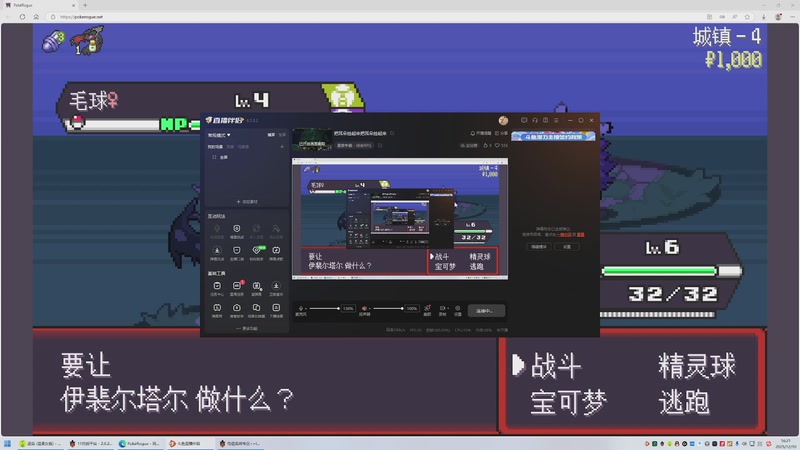
Task: Open download-style icon in second tools row
Action: tap(217, 253)
